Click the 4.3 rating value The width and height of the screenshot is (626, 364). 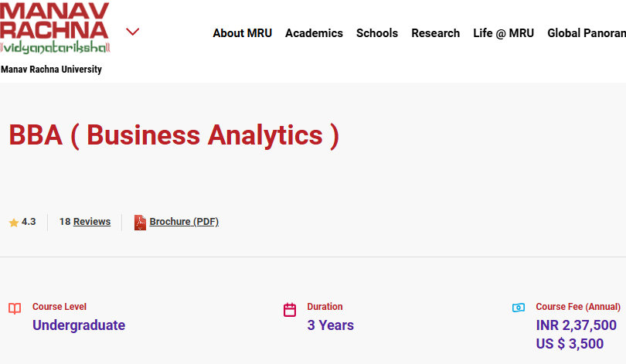(29, 222)
